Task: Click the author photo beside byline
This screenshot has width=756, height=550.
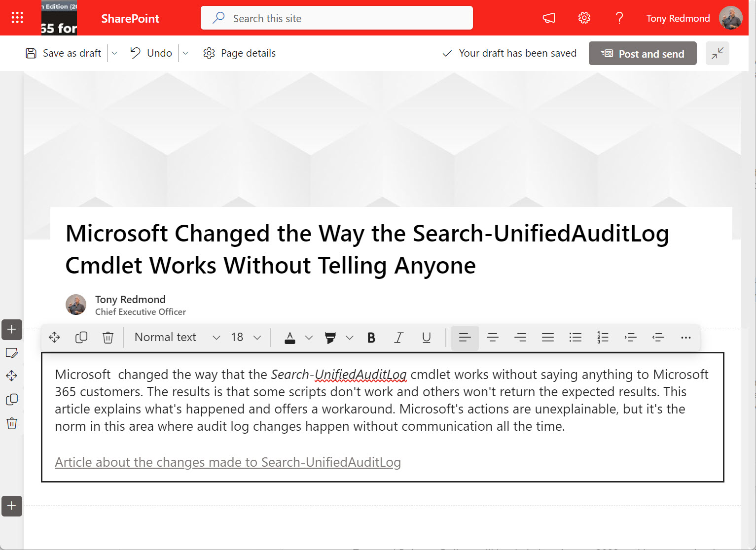Action: tap(76, 305)
